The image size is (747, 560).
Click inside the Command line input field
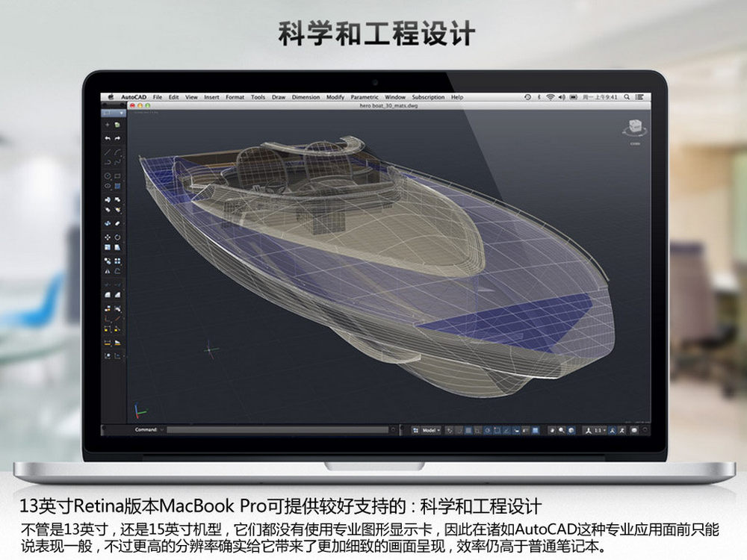[278, 429]
